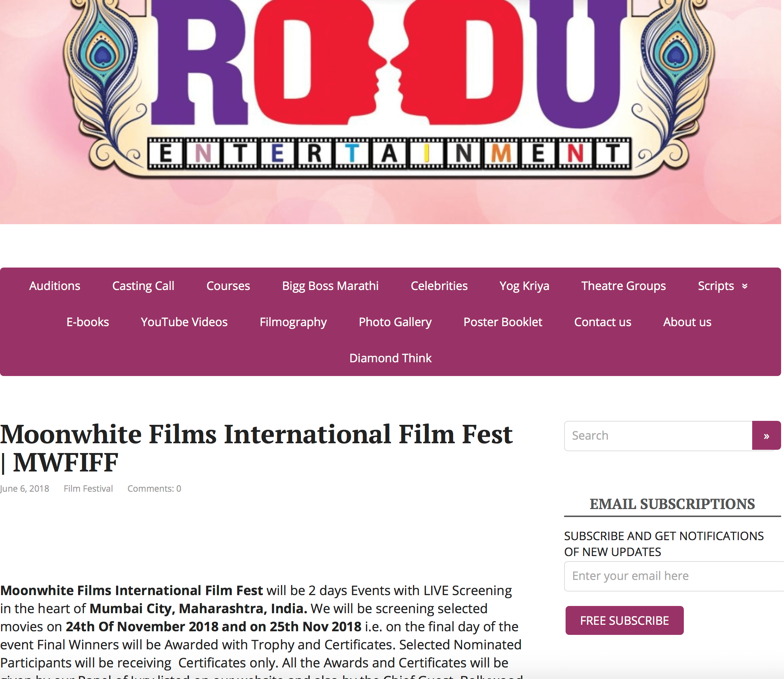Go to the Courses section
784x679 pixels.
[228, 286]
